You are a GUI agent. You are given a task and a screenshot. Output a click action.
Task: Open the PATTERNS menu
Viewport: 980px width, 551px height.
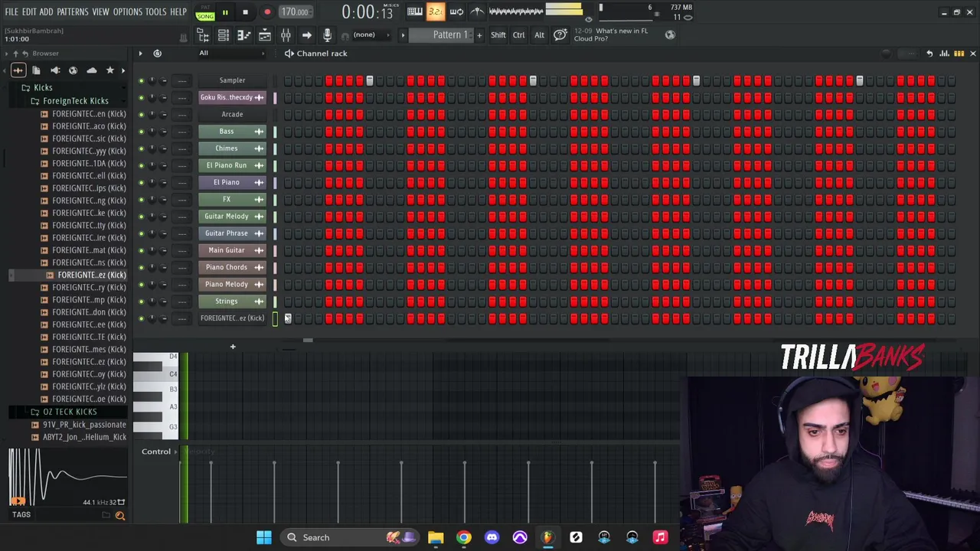(73, 12)
